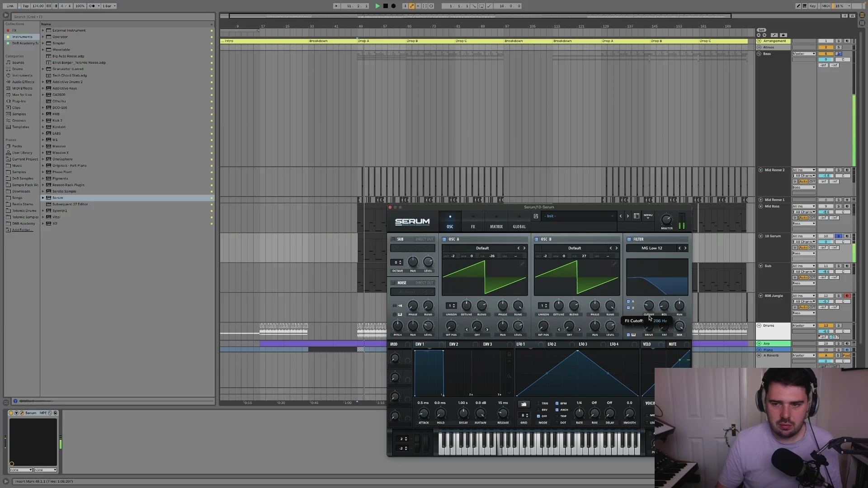The width and height of the screenshot is (868, 488).
Task: Expand the Operator browser entry
Action: tap(43, 37)
